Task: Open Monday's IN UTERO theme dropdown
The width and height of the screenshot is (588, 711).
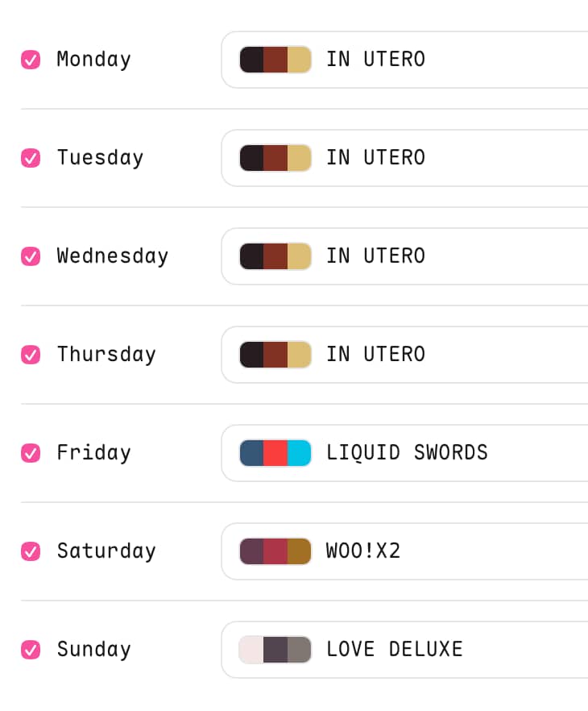Action: [x=404, y=60]
